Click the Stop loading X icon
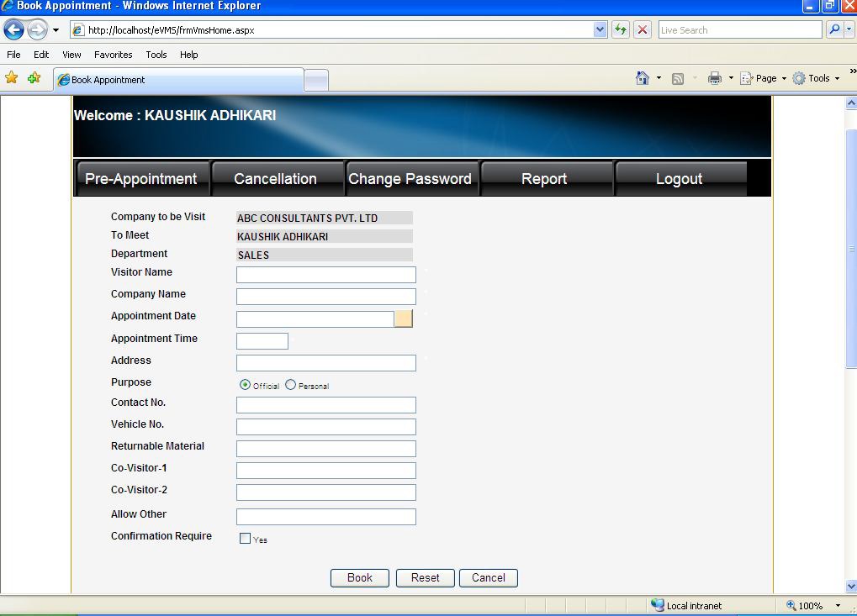Screen dimensions: 857x616 [x=643, y=30]
